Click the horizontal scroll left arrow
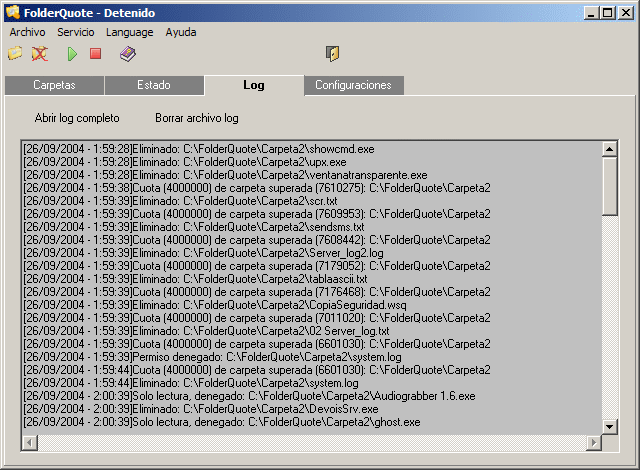This screenshot has width=640, height=470. [x=30, y=443]
